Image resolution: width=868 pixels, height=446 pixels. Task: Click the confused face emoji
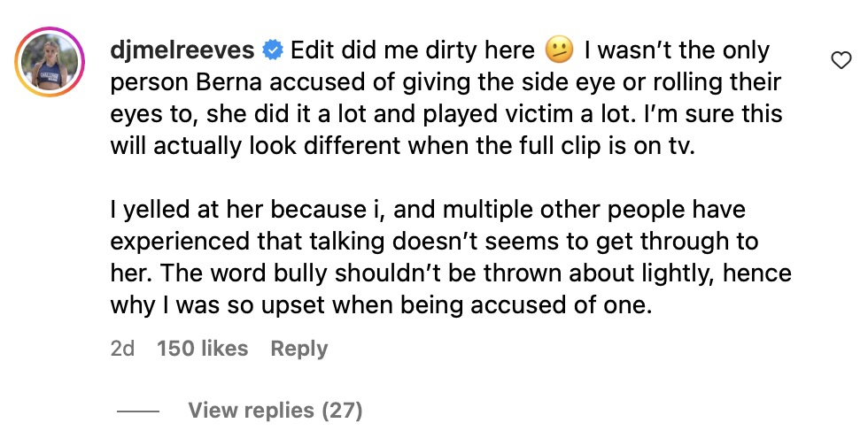pos(560,51)
